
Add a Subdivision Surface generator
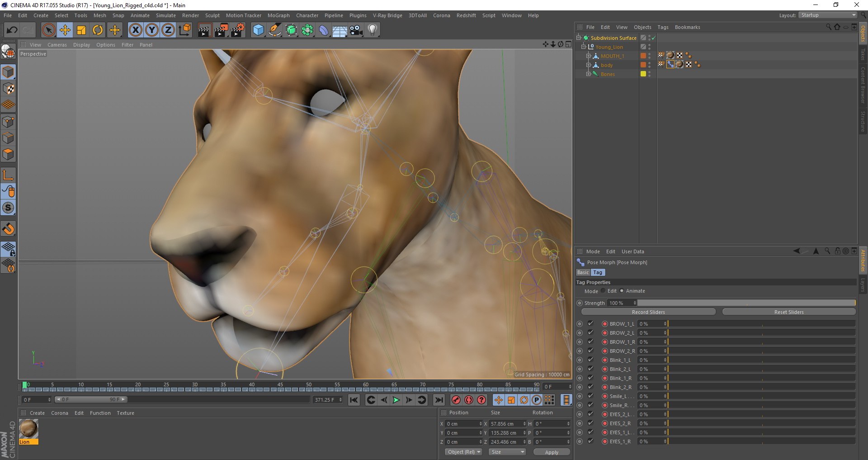291,30
